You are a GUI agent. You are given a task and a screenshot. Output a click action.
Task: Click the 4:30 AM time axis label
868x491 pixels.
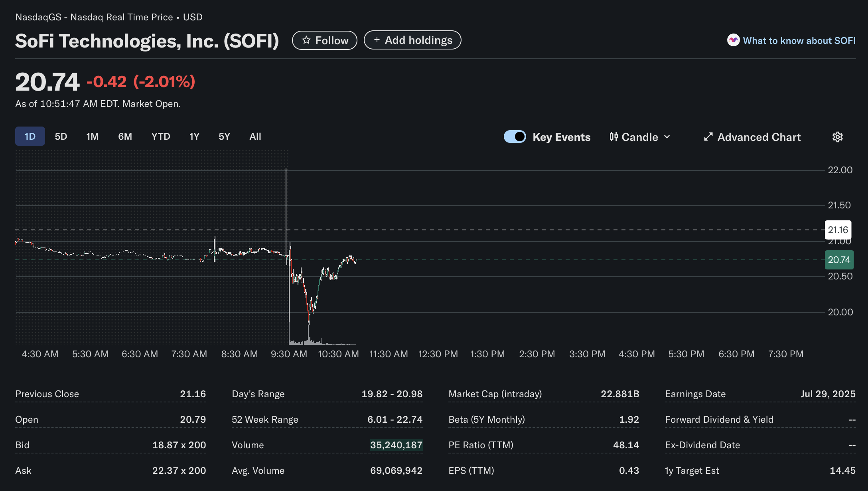40,354
